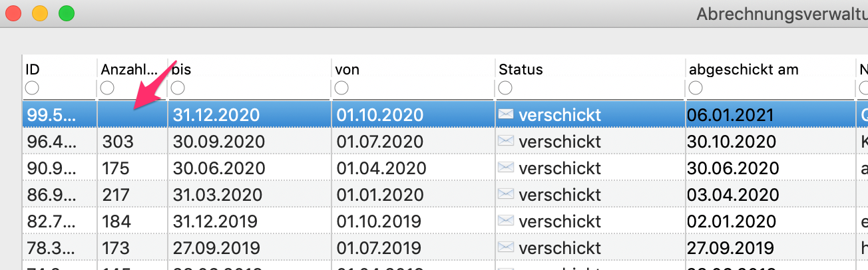
Task: Click envelope icon in 31.03.2020 row
Action: [506, 194]
